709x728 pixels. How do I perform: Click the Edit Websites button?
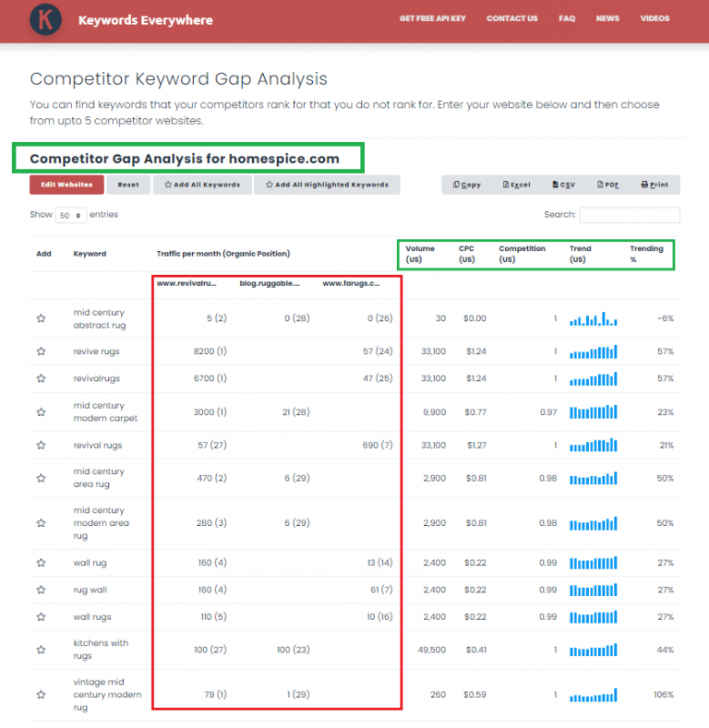coord(66,185)
